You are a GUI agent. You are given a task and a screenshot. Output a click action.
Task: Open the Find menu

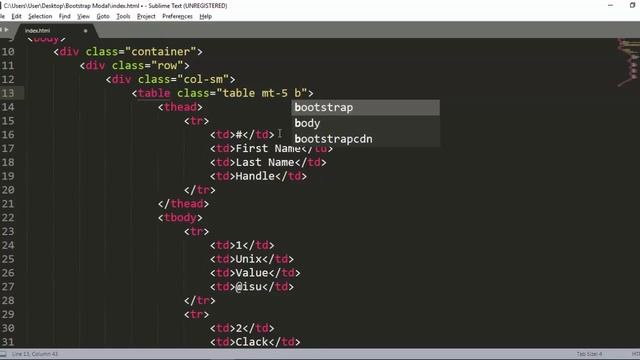point(64,16)
